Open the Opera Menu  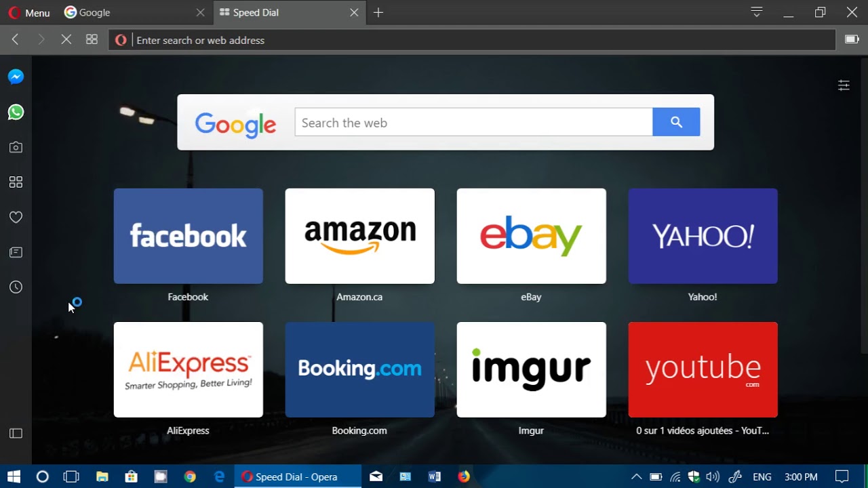tap(29, 12)
